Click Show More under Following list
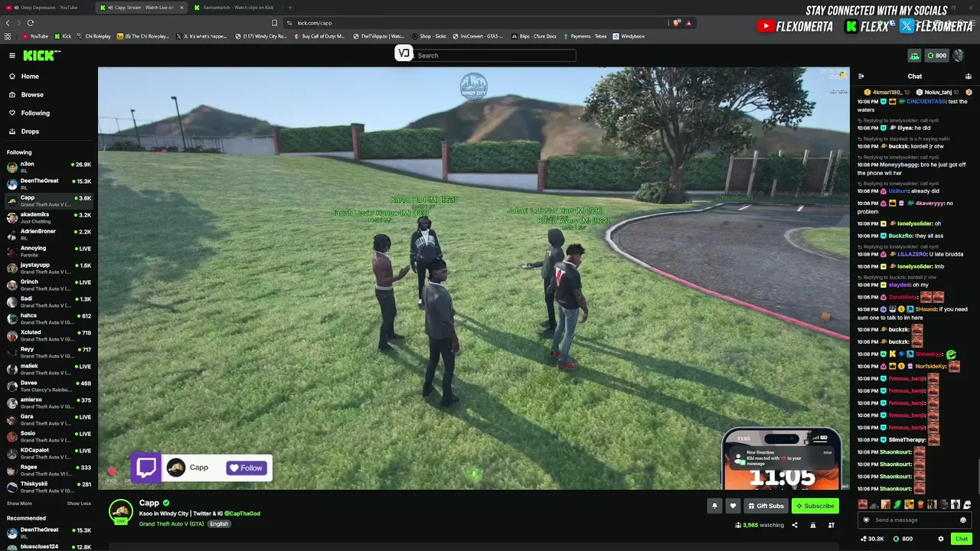This screenshot has width=980, height=551. 19,504
